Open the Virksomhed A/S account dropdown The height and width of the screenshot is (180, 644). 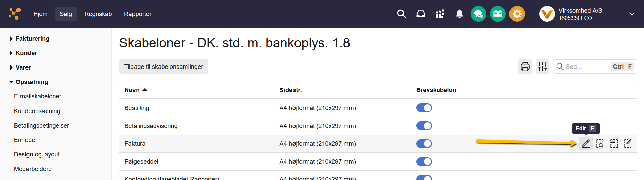click(x=632, y=14)
